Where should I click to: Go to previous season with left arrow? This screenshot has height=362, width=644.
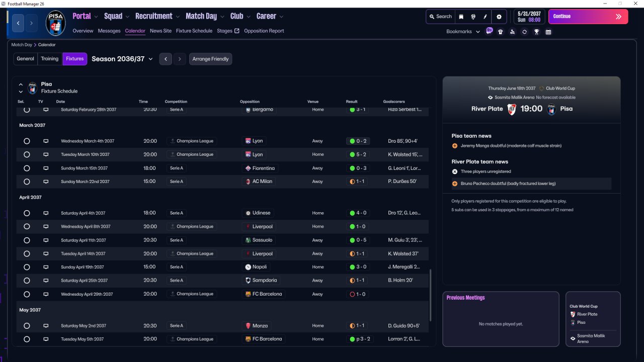tap(166, 59)
